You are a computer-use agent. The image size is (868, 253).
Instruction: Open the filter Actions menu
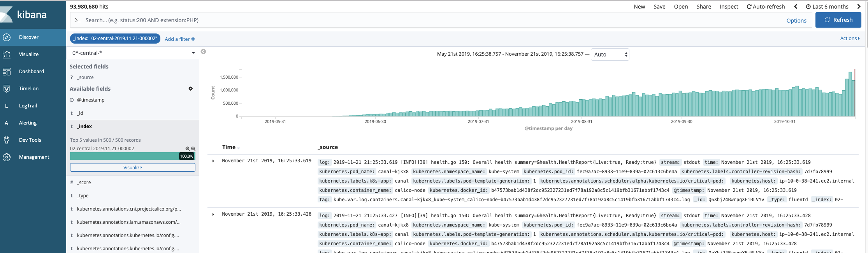pos(850,38)
